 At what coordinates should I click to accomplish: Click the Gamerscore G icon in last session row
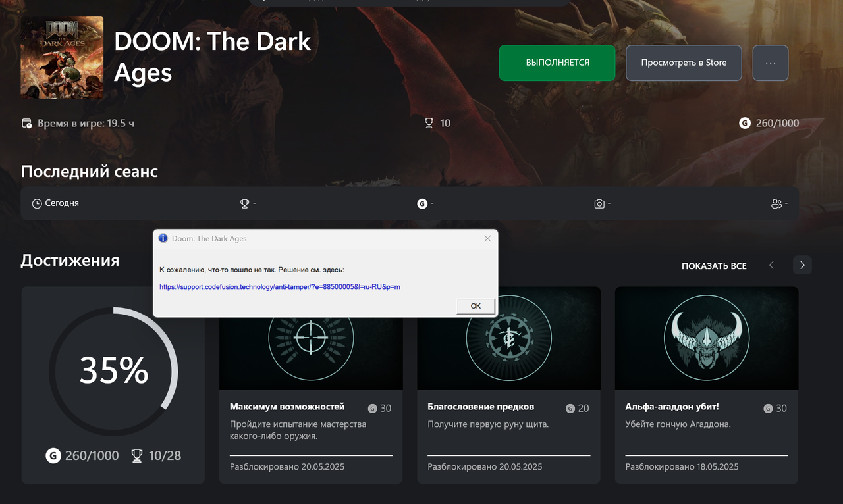pos(422,203)
